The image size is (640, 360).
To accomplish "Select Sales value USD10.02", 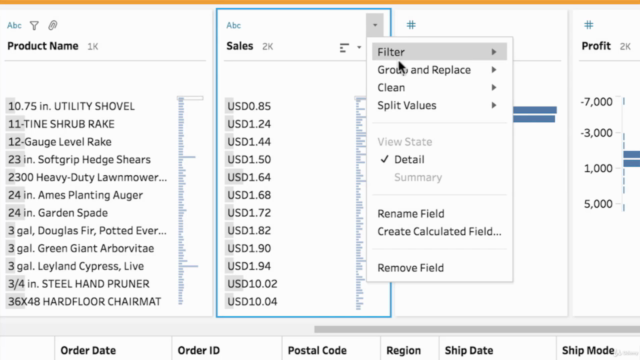I will (x=252, y=284).
